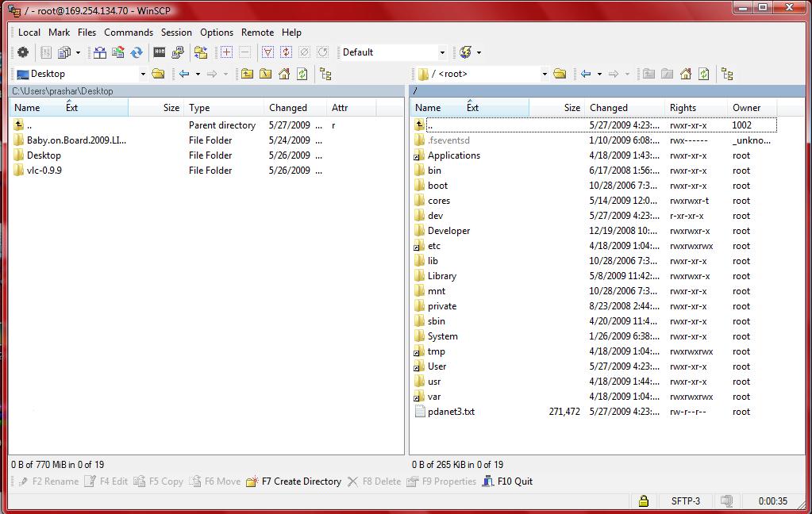Click F5 Copy button
Screen dimensions: 812x514
[159, 481]
